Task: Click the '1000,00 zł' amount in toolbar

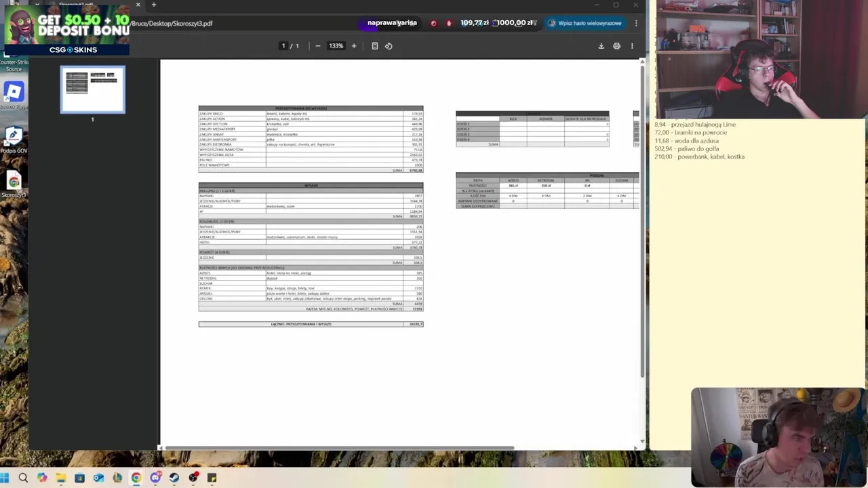Action: [x=515, y=23]
